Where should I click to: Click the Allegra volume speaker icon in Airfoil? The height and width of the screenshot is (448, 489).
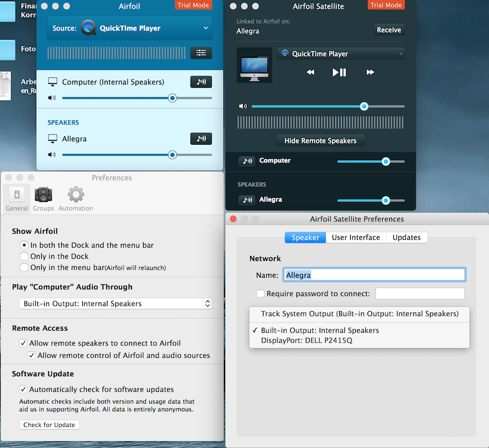tap(52, 155)
